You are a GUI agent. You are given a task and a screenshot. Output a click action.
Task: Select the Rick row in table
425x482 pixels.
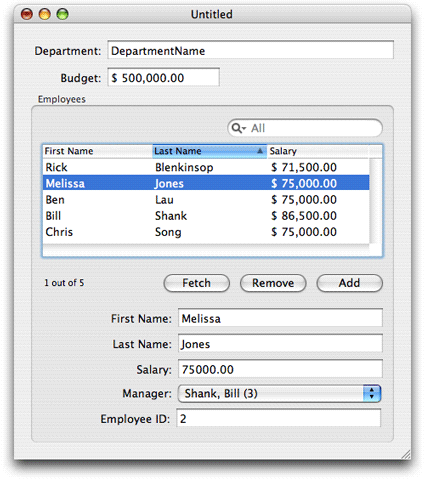tap(206, 167)
